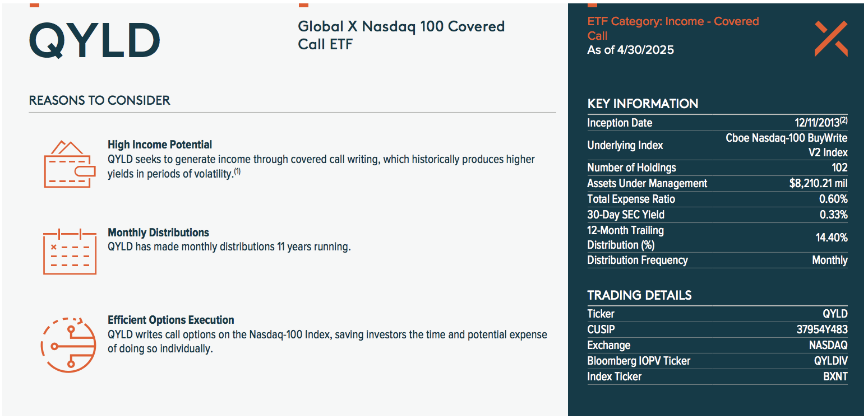868x419 pixels.
Task: Click the Distribution Frequency label
Action: click(638, 260)
